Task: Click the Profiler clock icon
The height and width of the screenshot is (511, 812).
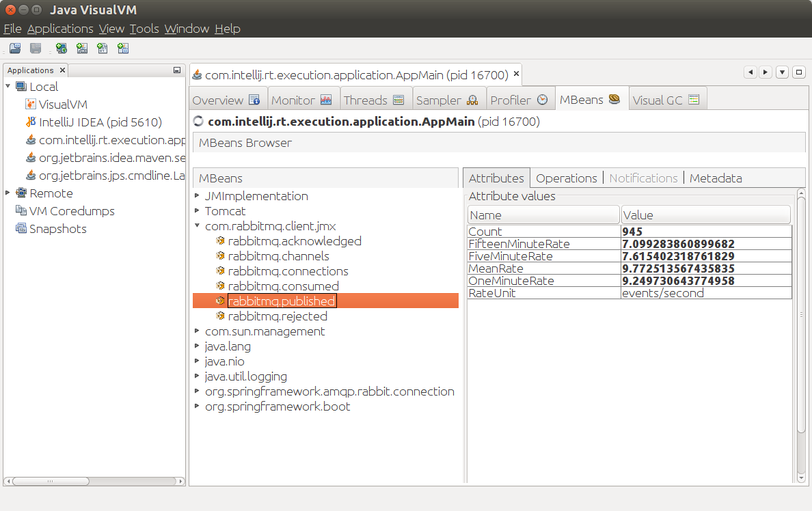Action: [543, 98]
